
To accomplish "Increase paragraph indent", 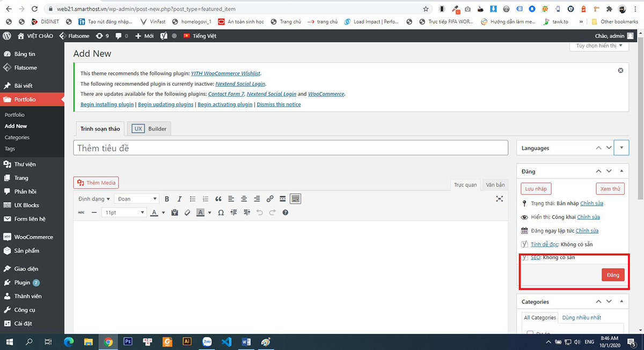I will pos(246,213).
